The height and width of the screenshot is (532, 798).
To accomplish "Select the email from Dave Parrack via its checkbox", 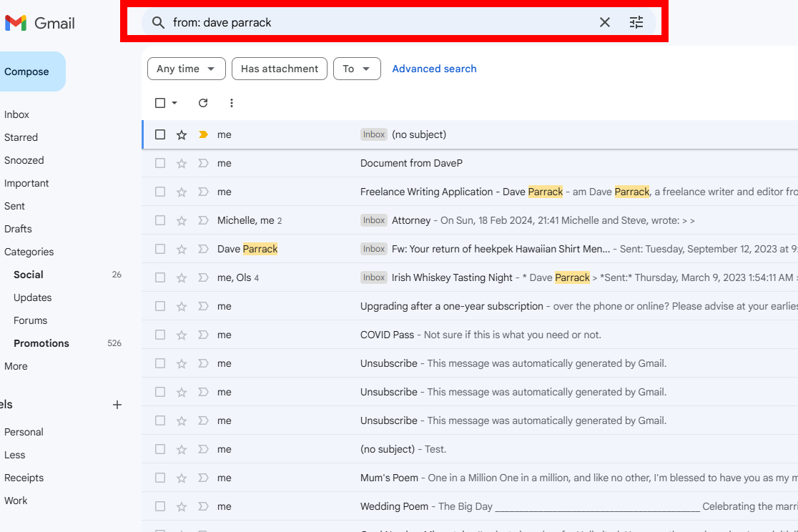I will click(160, 249).
